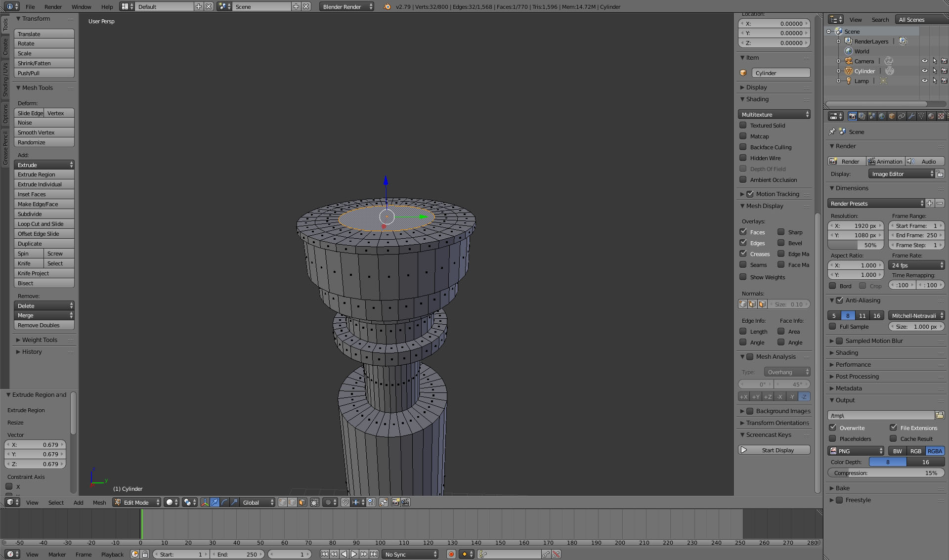Enable the scale manipulator icon
The width and height of the screenshot is (949, 560).
pyautogui.click(x=234, y=502)
